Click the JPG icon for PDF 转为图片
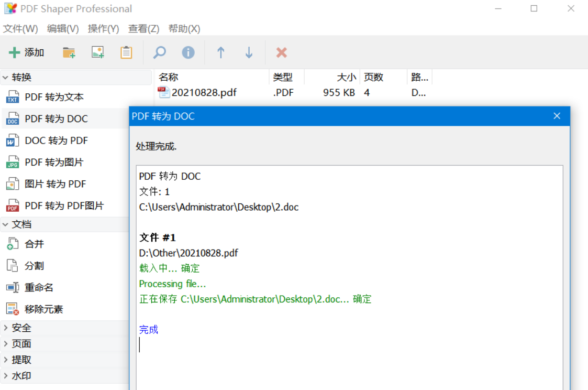 pyautogui.click(x=13, y=162)
